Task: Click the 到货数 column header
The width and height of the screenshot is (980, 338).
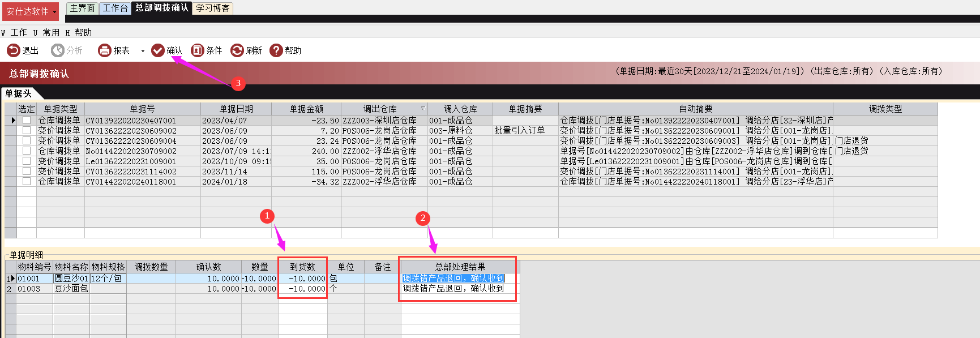Action: tap(303, 267)
